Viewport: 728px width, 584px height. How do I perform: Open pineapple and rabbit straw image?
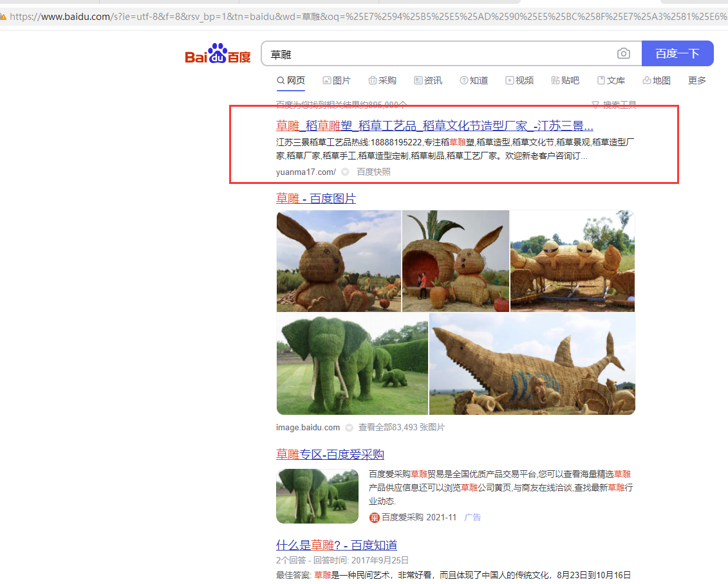coord(456,261)
